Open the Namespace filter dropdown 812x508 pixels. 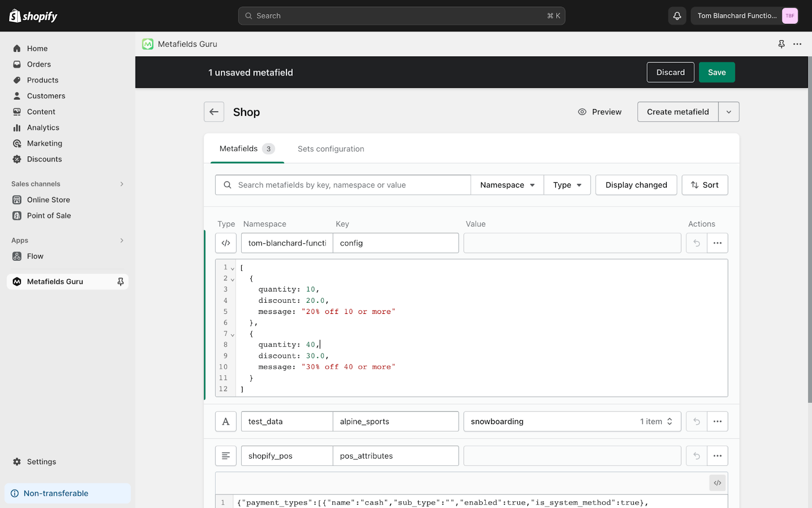(507, 185)
